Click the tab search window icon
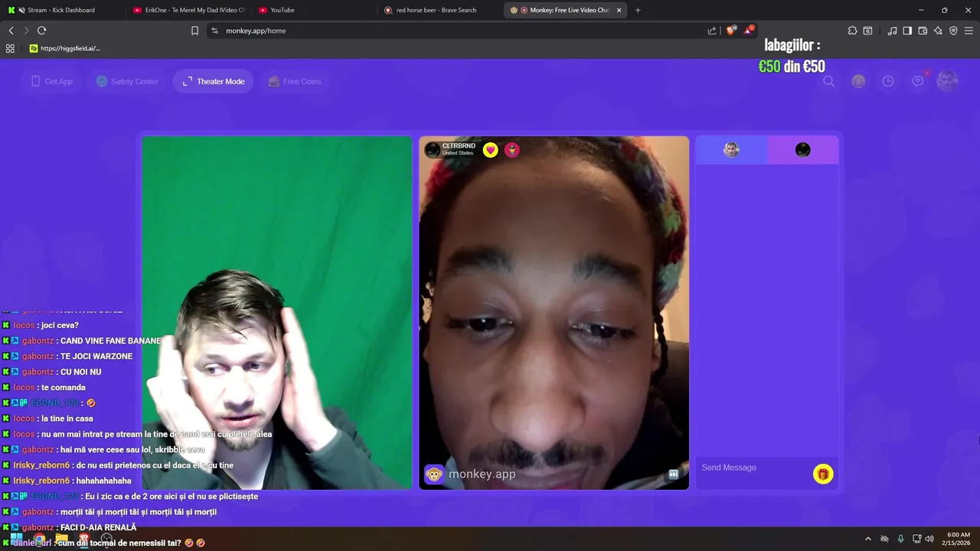980x551 pixels. click(867, 31)
